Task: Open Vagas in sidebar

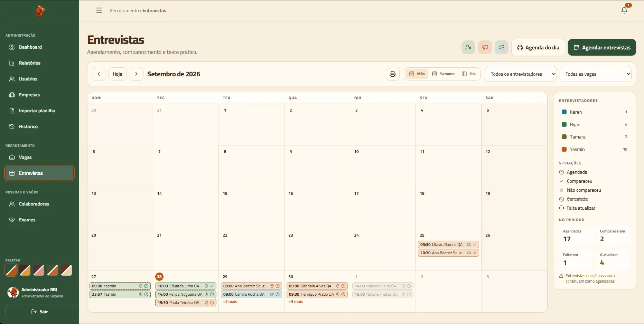Action: (39, 157)
